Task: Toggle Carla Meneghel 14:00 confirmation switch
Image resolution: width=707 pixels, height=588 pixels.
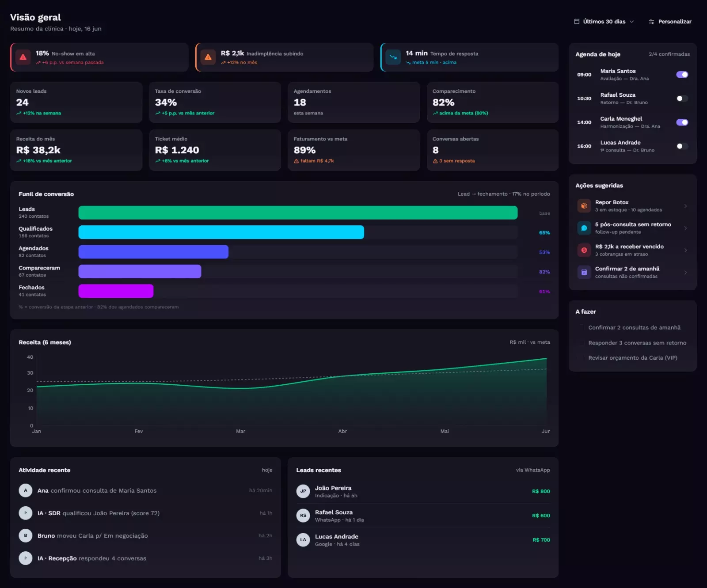Action: pyautogui.click(x=682, y=122)
